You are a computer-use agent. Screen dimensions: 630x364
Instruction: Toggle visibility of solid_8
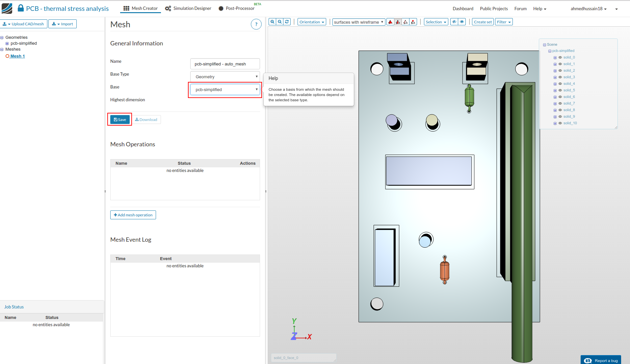(x=560, y=110)
